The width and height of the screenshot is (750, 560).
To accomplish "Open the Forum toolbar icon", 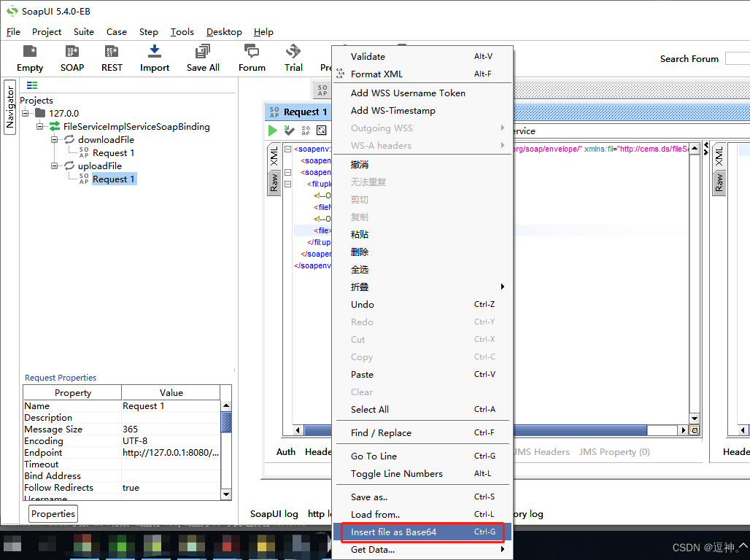I will [252, 51].
